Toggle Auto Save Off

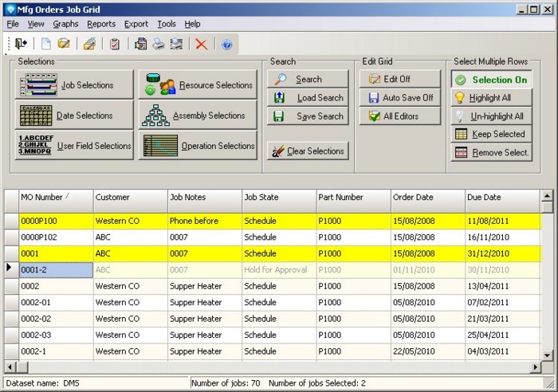click(399, 98)
